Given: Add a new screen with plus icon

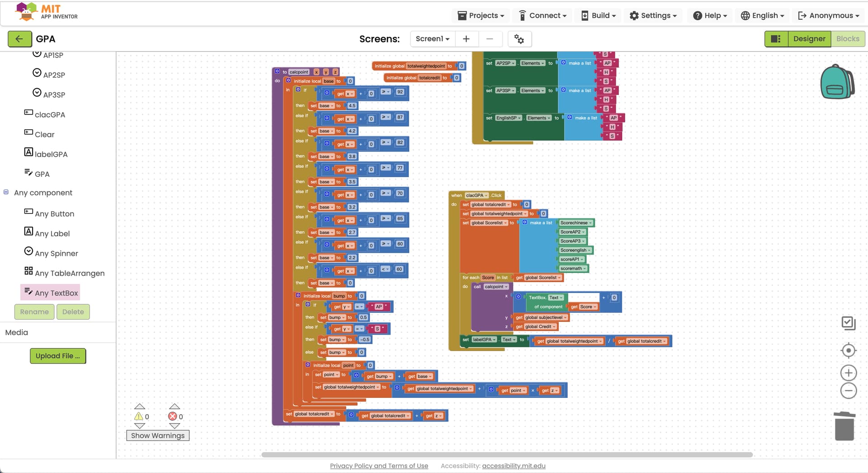Looking at the screenshot, I should tap(466, 39).
